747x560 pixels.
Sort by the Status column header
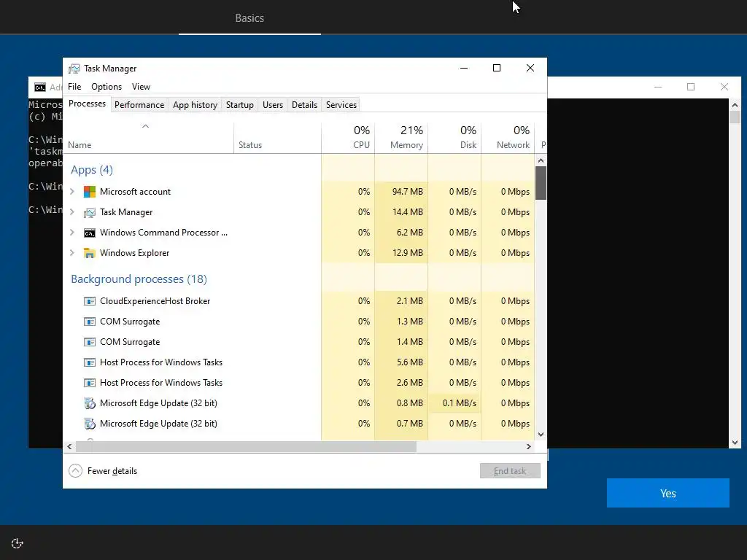pyautogui.click(x=277, y=138)
